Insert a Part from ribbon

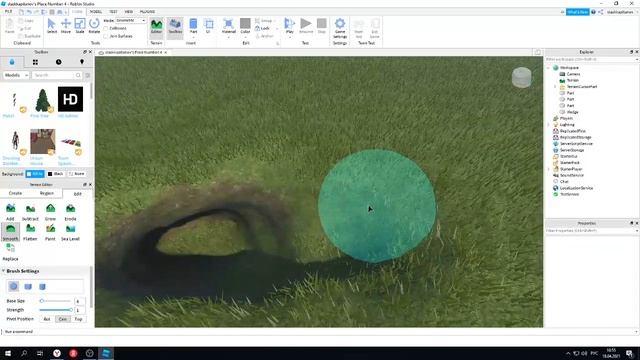pyautogui.click(x=193, y=27)
